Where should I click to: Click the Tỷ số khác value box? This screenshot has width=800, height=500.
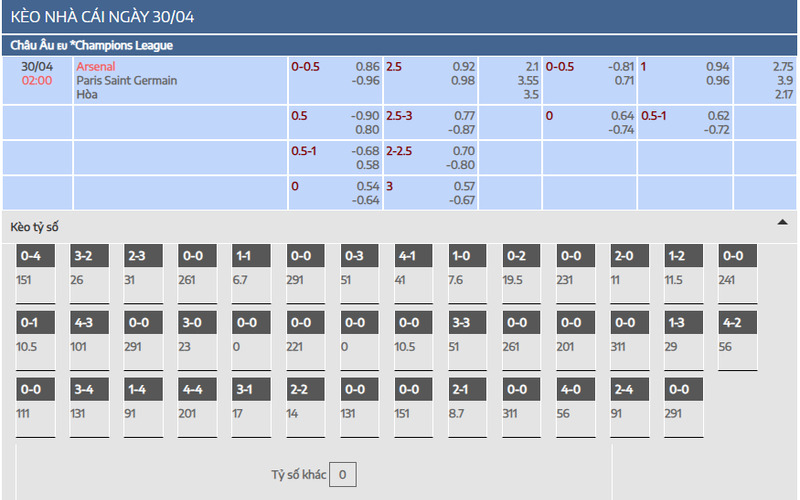click(342, 474)
